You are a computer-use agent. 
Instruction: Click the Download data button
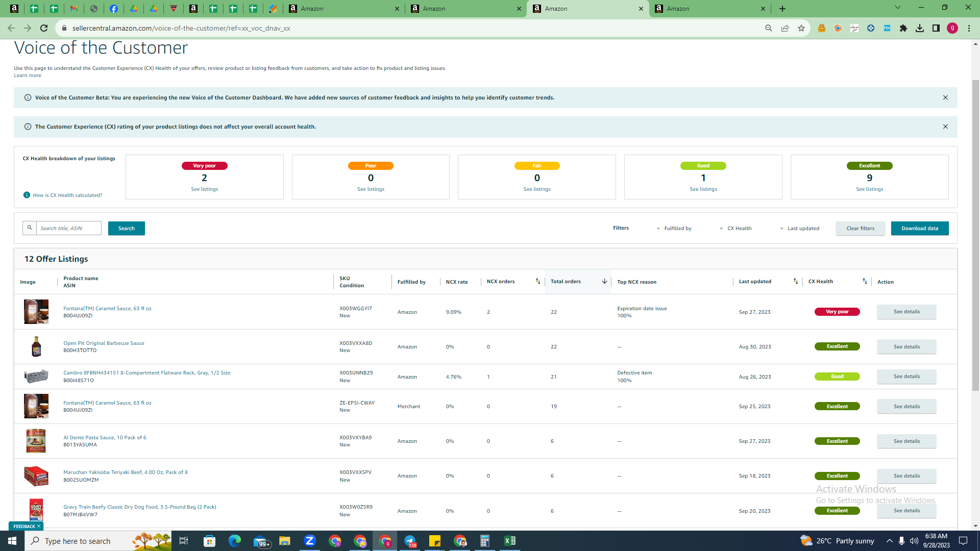click(x=920, y=228)
